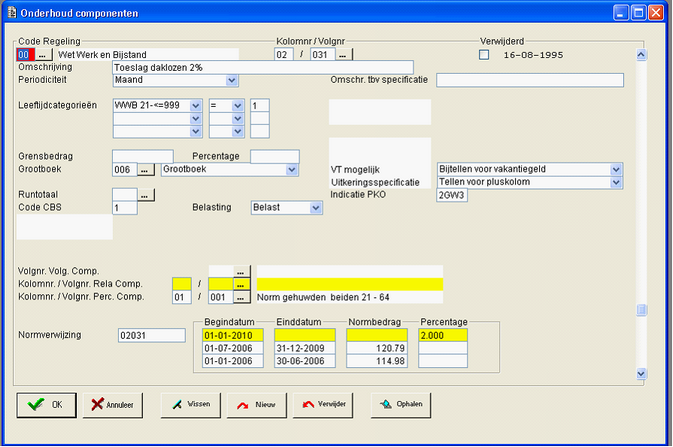Select Percentage cell 2.000
This screenshot has height=447, width=673.
[443, 335]
